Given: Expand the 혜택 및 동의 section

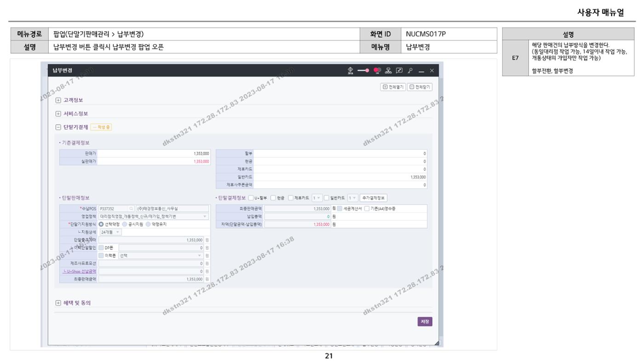Looking at the screenshot, I should point(58,303).
